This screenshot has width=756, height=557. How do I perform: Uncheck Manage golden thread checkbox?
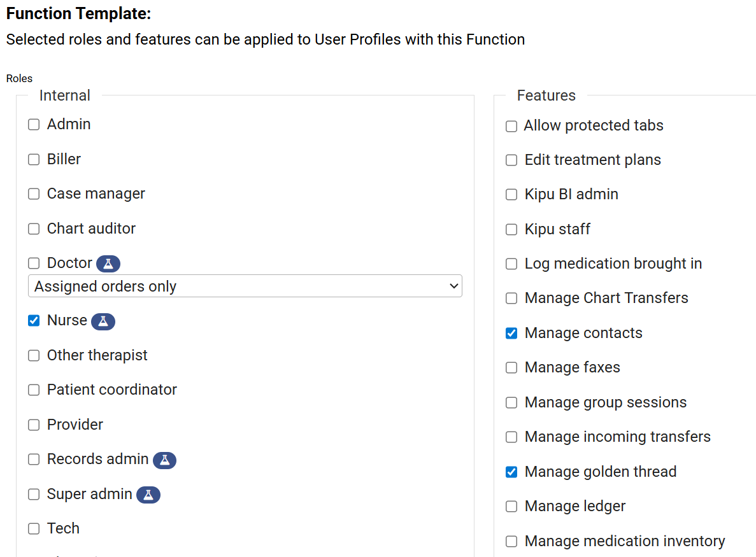511,472
